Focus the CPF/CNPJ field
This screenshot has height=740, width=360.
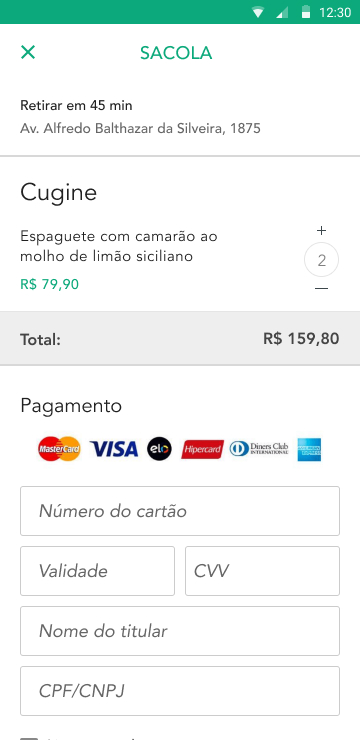(180, 691)
